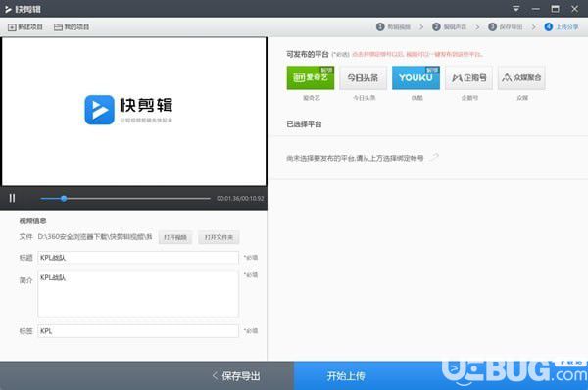This screenshot has width=588, height=390.
Task: Open the title bar dropdown menu icon
Action: (x=516, y=9)
